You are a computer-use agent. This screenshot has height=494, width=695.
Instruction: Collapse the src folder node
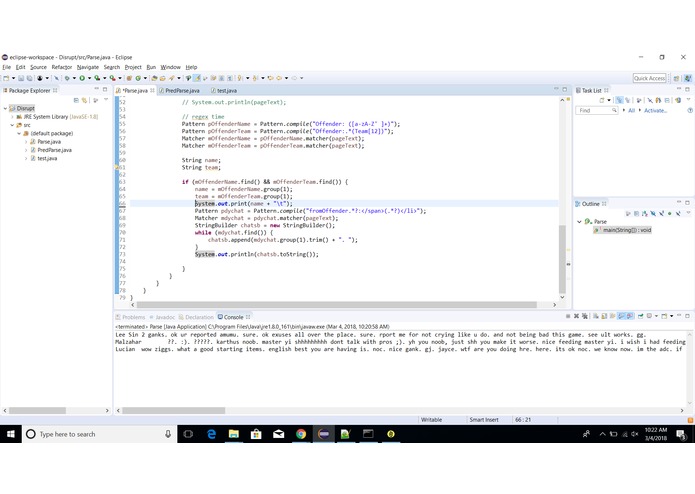[x=12, y=125]
